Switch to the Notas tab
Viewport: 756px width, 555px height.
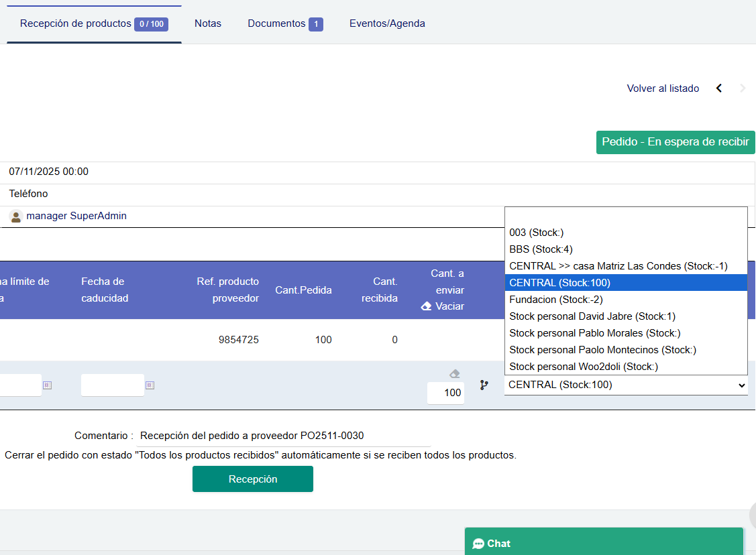pyautogui.click(x=208, y=23)
